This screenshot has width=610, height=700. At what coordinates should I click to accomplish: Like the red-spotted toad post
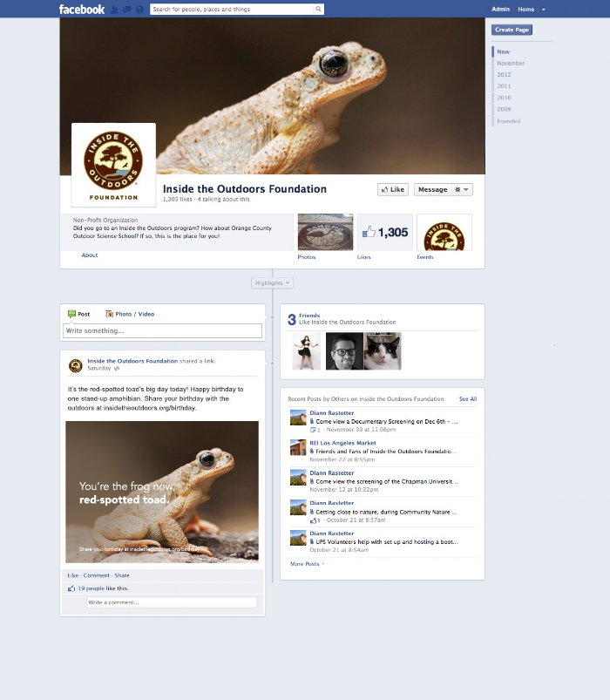click(72, 575)
